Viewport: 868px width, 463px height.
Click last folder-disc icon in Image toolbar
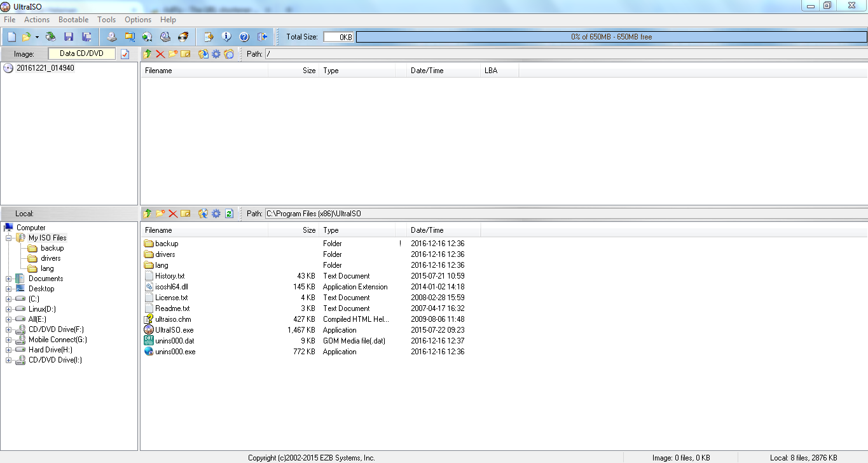(229, 54)
